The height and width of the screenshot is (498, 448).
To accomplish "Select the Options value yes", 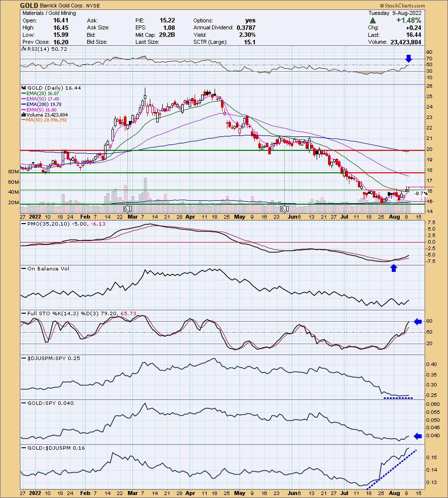I will (x=250, y=20).
